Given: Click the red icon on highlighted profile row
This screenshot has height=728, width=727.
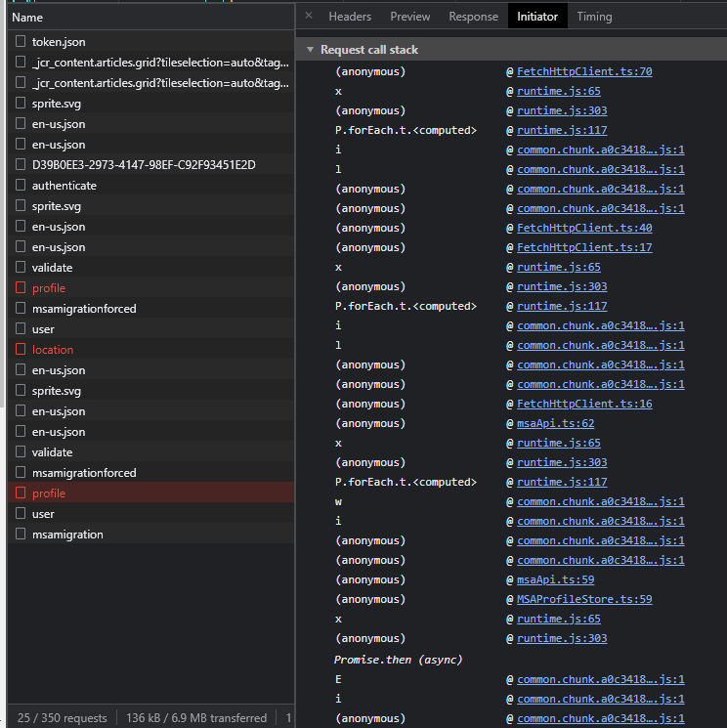Looking at the screenshot, I should coord(20,493).
